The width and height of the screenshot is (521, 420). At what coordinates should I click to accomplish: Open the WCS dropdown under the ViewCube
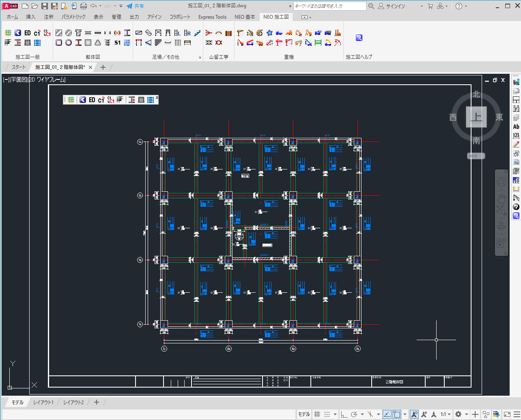pyautogui.click(x=476, y=156)
